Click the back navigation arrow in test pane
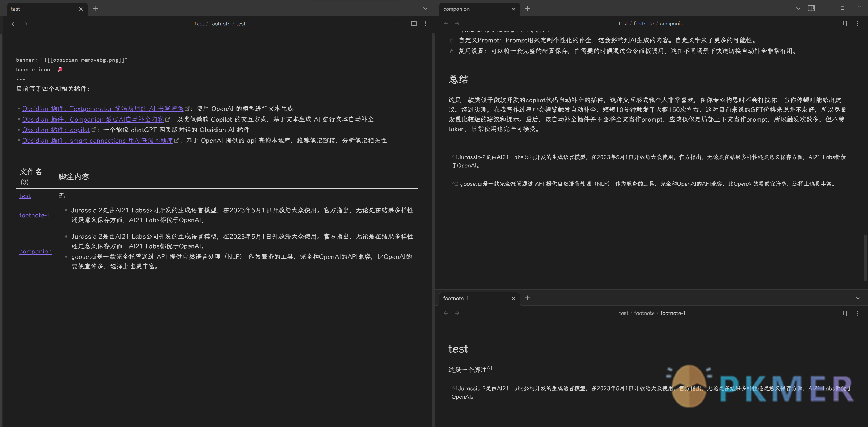This screenshot has height=427, width=868. coord(13,24)
